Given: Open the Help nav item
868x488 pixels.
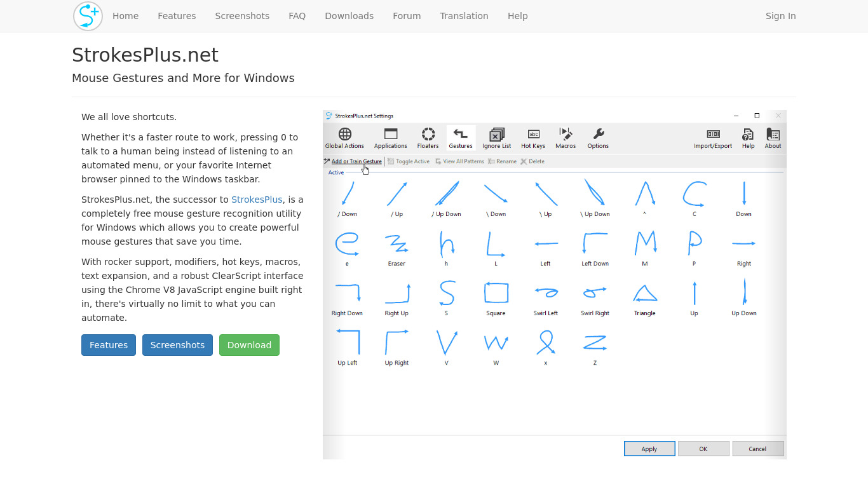Looking at the screenshot, I should coord(517,16).
